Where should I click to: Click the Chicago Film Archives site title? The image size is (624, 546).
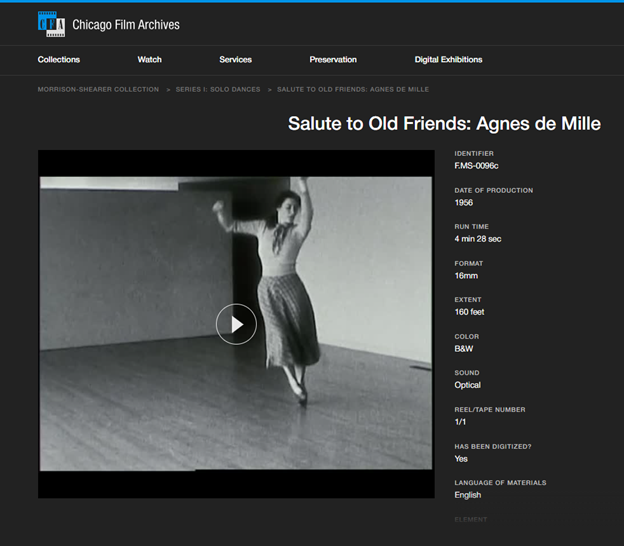126,24
